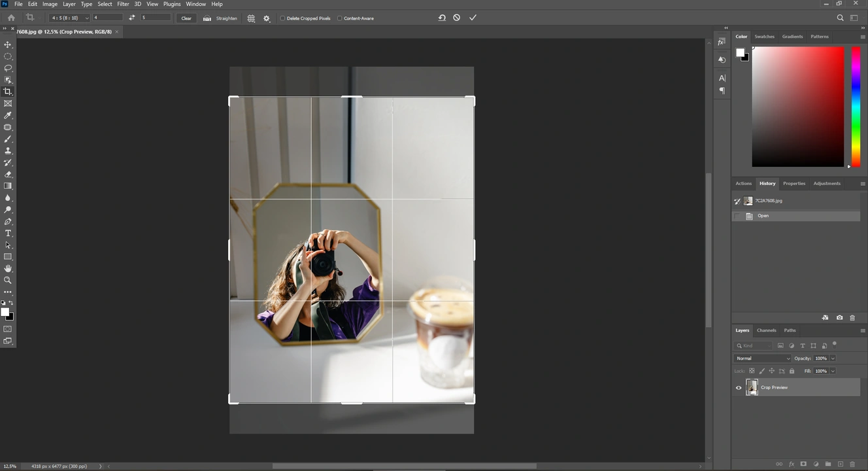This screenshot has height=471, width=868.
Task: Add layer mask in Layers panel
Action: (803, 464)
